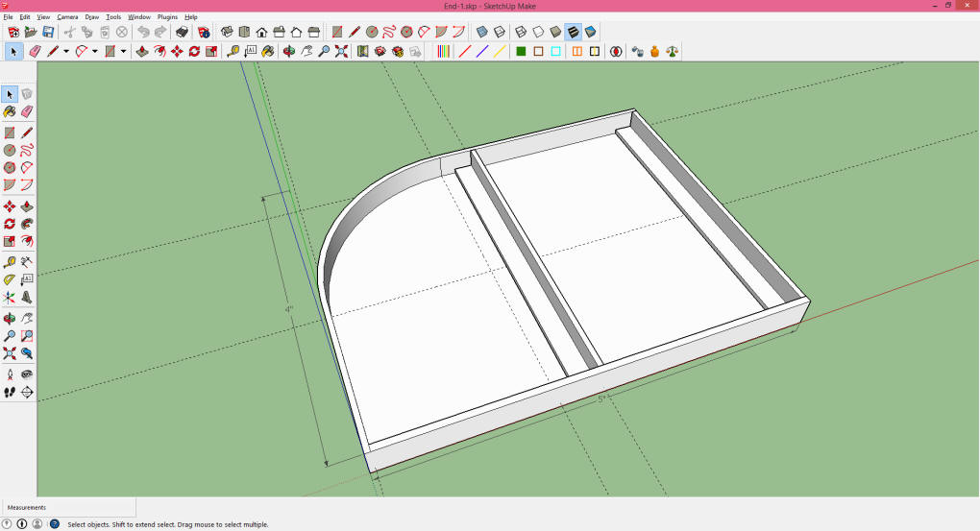Pick the Circle tool in left panel
Viewport: 980px width, 531px height.
pyautogui.click(x=10, y=150)
